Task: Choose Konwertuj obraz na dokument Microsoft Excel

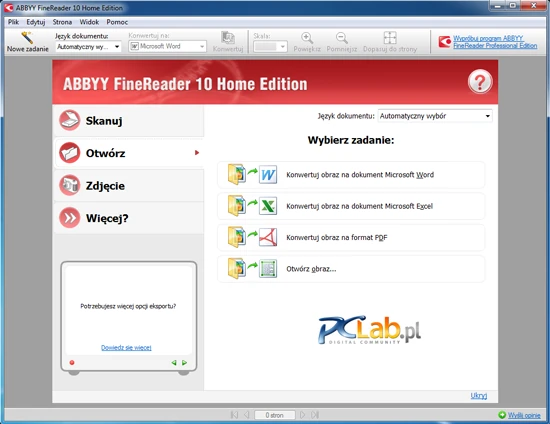Action: point(351,206)
